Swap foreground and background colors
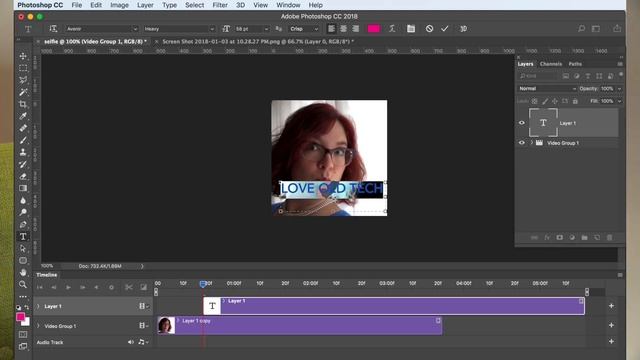640x360 pixels. (x=27, y=307)
